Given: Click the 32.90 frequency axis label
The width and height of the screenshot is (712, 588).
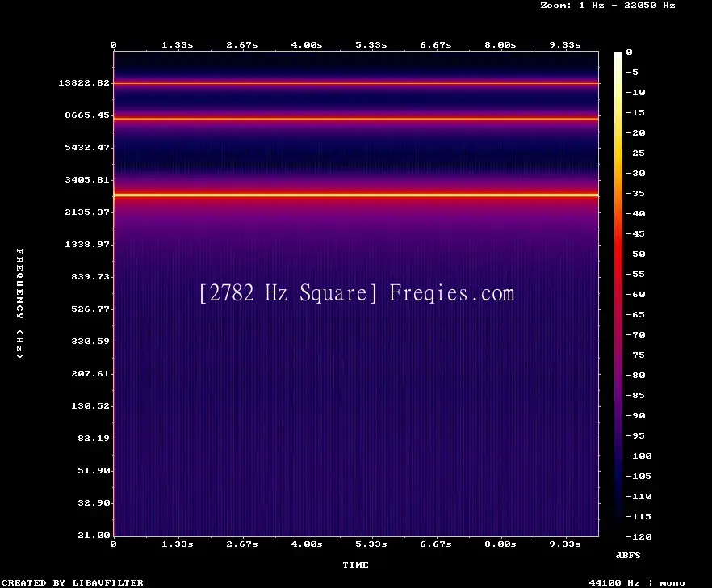Looking at the screenshot, I should tap(94, 502).
